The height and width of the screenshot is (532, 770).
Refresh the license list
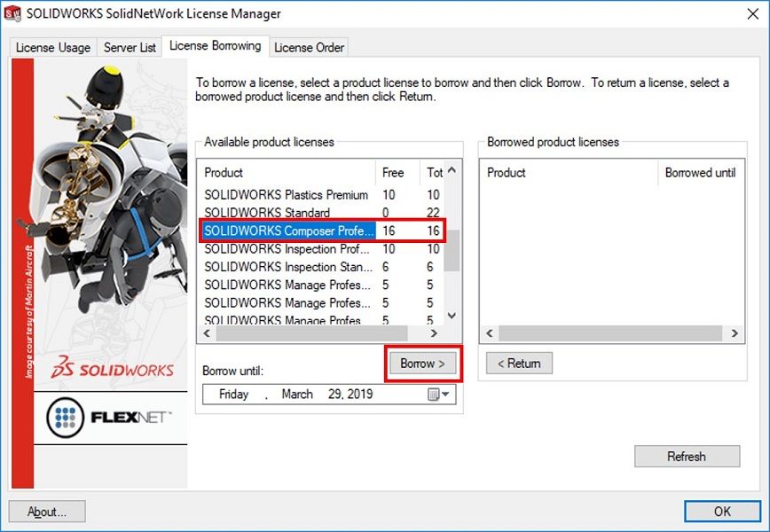click(x=687, y=457)
